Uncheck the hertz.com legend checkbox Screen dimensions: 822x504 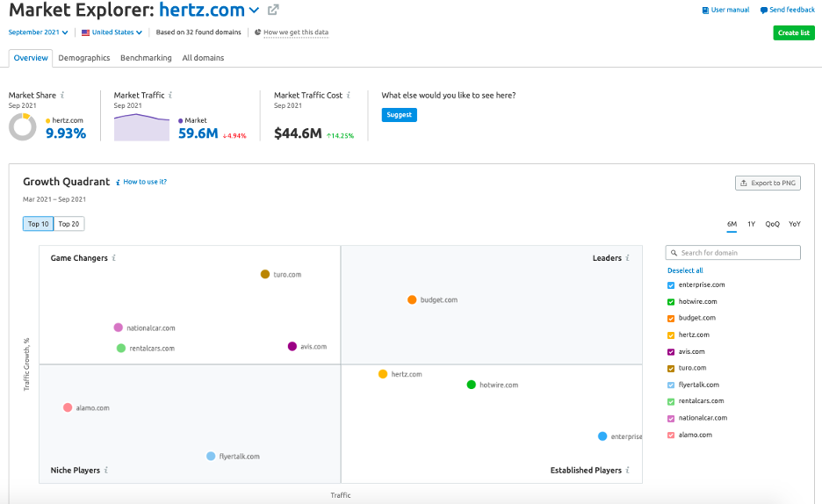(670, 335)
